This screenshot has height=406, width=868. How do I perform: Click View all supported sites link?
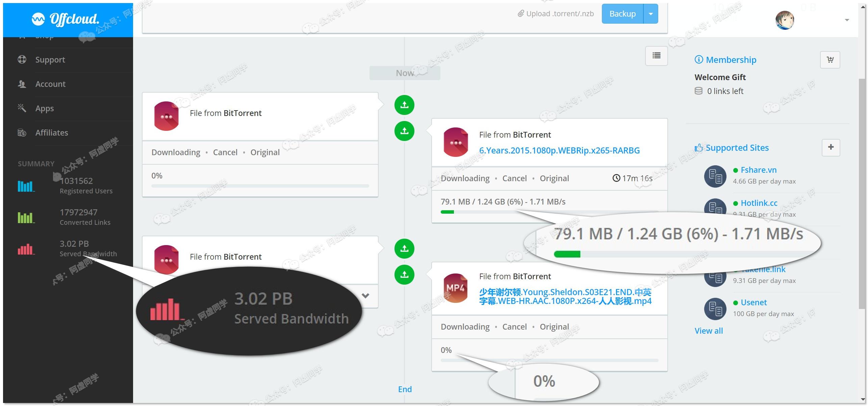tap(708, 331)
